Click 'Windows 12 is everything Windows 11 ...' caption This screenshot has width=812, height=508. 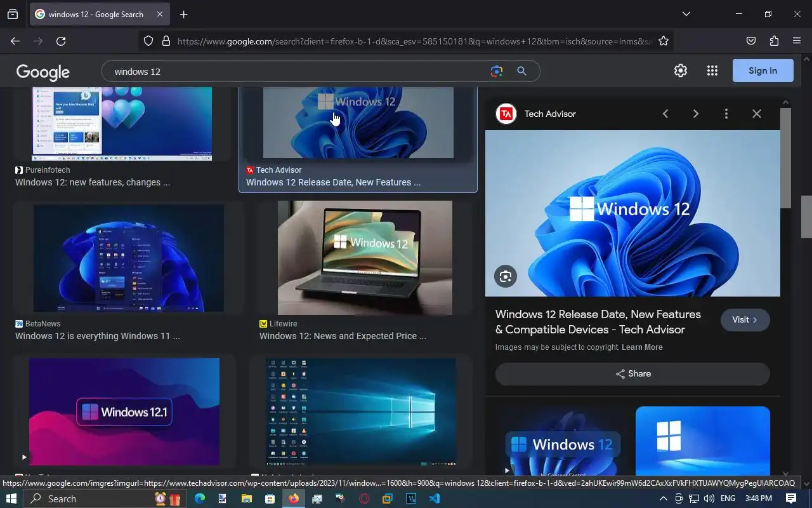98,336
